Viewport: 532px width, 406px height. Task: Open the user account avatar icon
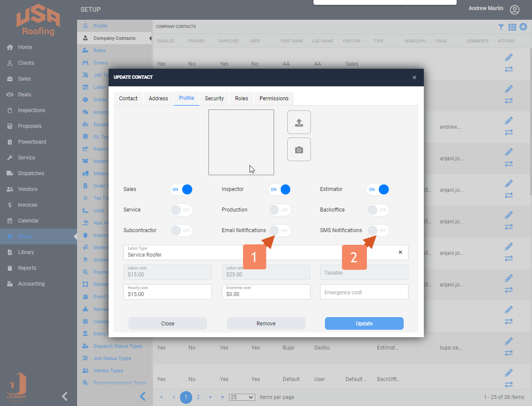pos(514,10)
